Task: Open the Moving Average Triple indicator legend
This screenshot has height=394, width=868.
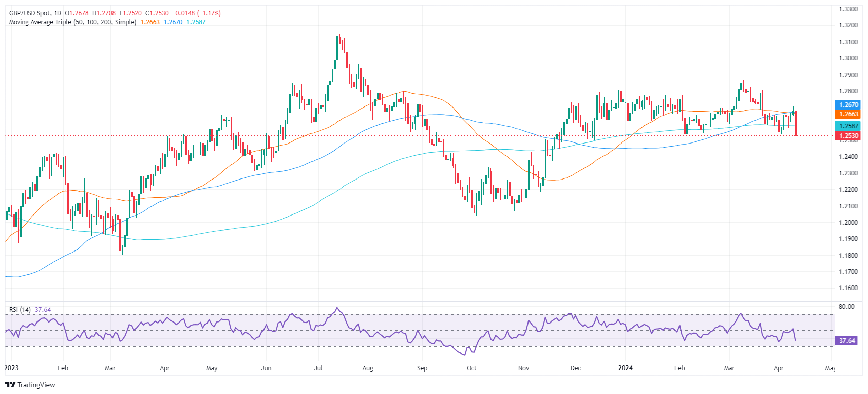Action: pyautogui.click(x=72, y=22)
